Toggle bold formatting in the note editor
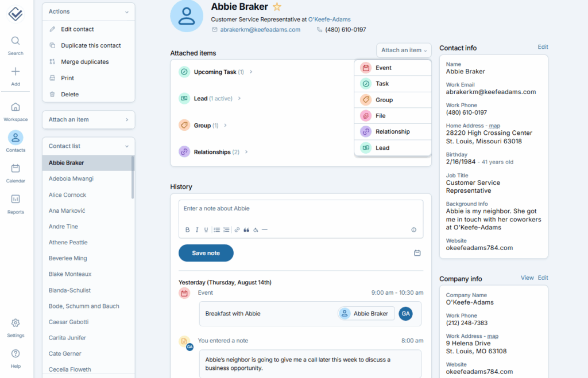 [x=187, y=229]
